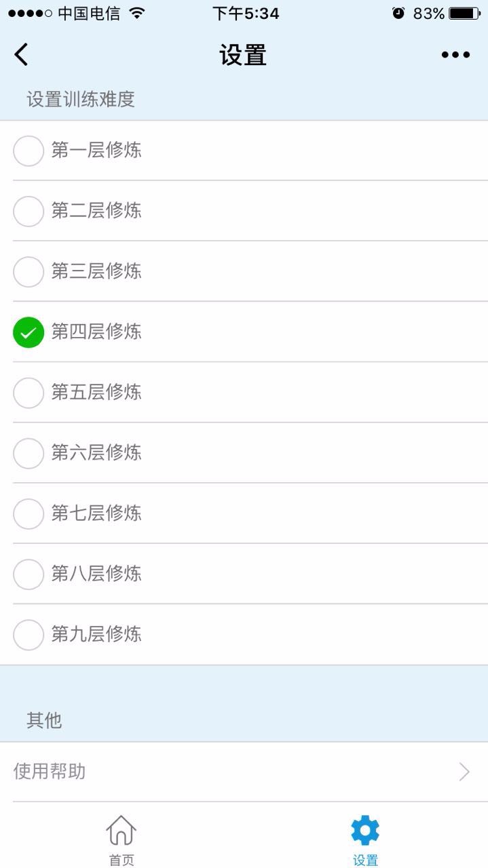Tap the alarm clock status icon
This screenshot has height=868, width=488.
tap(398, 14)
